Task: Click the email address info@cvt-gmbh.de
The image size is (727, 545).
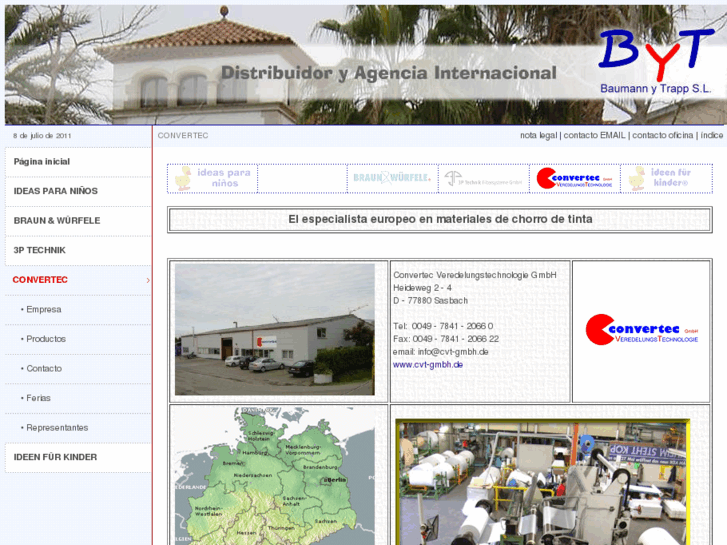Action: click(x=453, y=352)
